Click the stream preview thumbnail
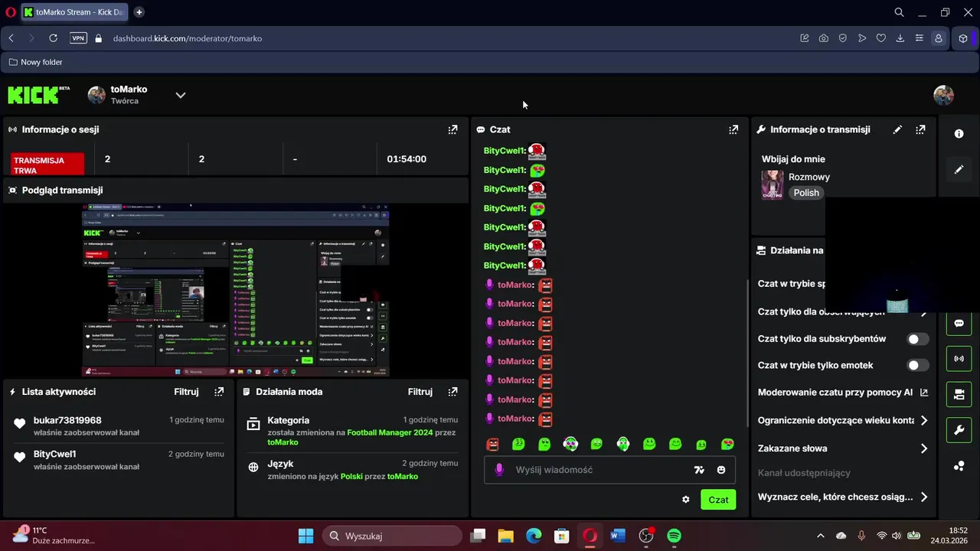 236,290
